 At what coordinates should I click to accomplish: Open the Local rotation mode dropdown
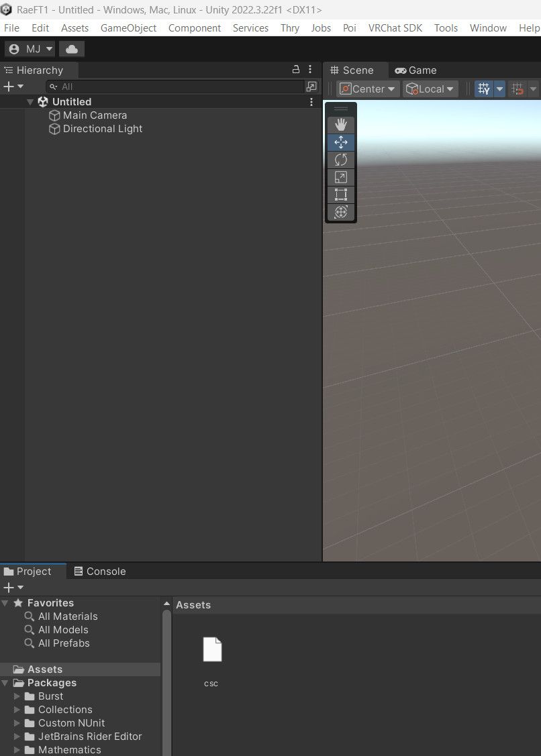[430, 89]
